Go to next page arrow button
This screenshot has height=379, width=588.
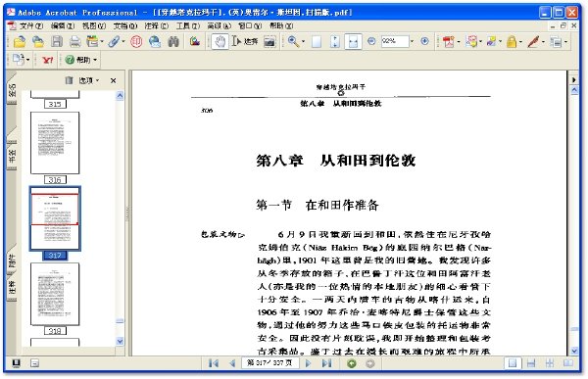click(309, 363)
